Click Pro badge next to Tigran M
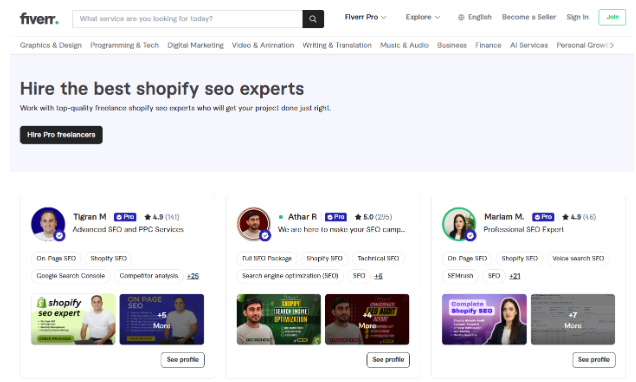Viewport: 636px width, 382px height. pyautogui.click(x=125, y=217)
